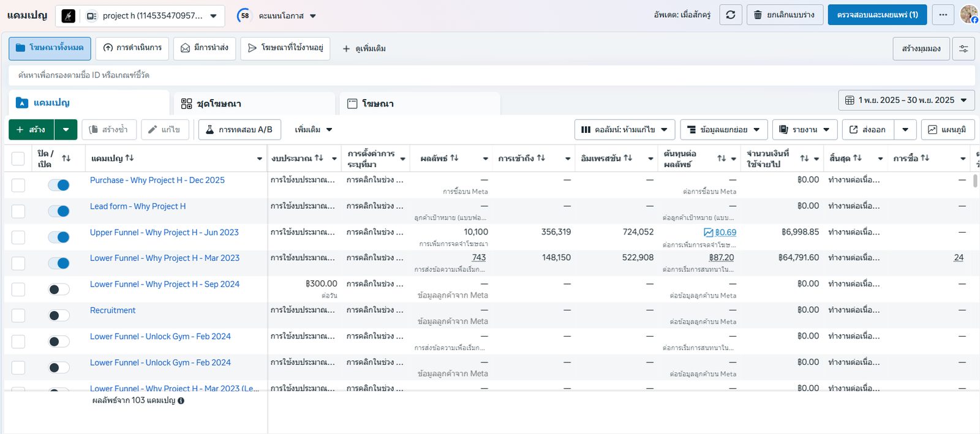Viewport: 980px width, 434px height.
Task: Open the three-dots more options menu
Action: pos(943,15)
